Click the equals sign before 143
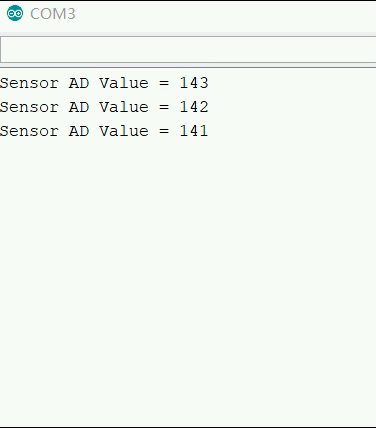The width and height of the screenshot is (376, 428). click(164, 83)
